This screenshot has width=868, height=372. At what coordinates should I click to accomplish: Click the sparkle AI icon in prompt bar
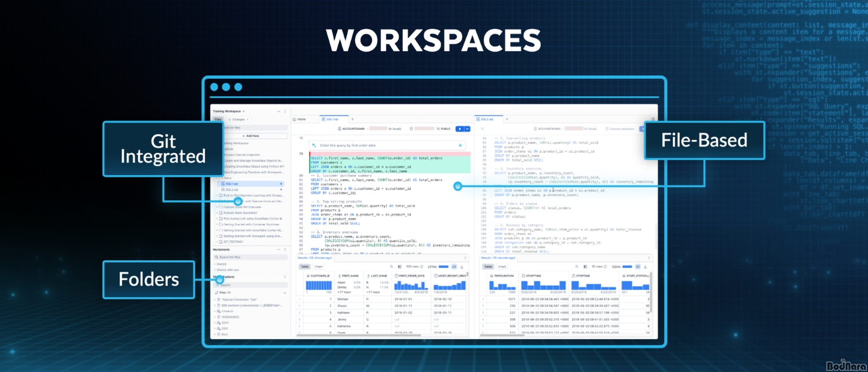pos(314,145)
